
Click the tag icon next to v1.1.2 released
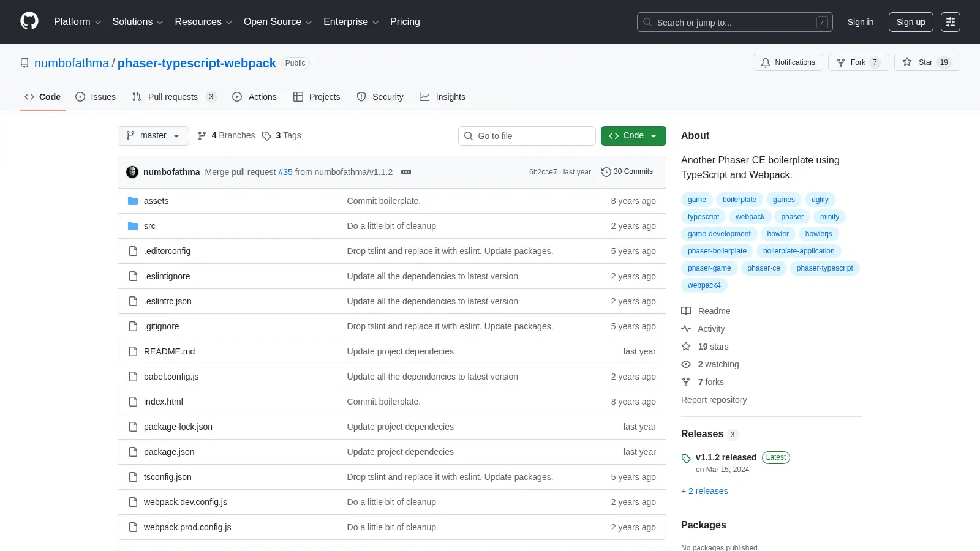tap(686, 459)
